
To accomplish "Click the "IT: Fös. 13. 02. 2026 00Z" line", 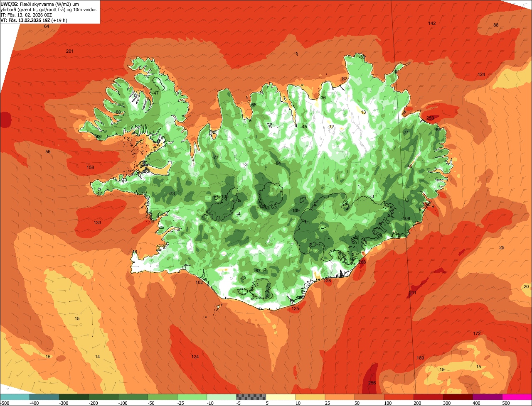I will tap(26, 15).
